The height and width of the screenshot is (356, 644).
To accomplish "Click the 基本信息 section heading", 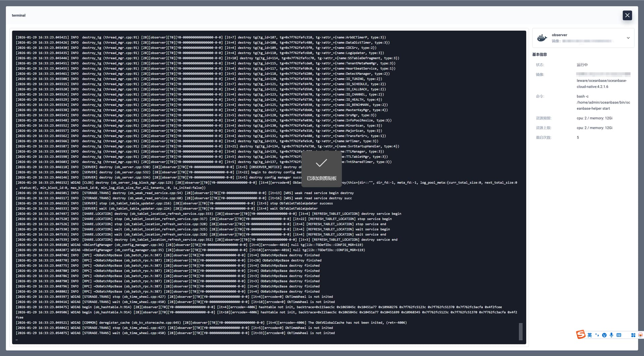I will coord(539,54).
